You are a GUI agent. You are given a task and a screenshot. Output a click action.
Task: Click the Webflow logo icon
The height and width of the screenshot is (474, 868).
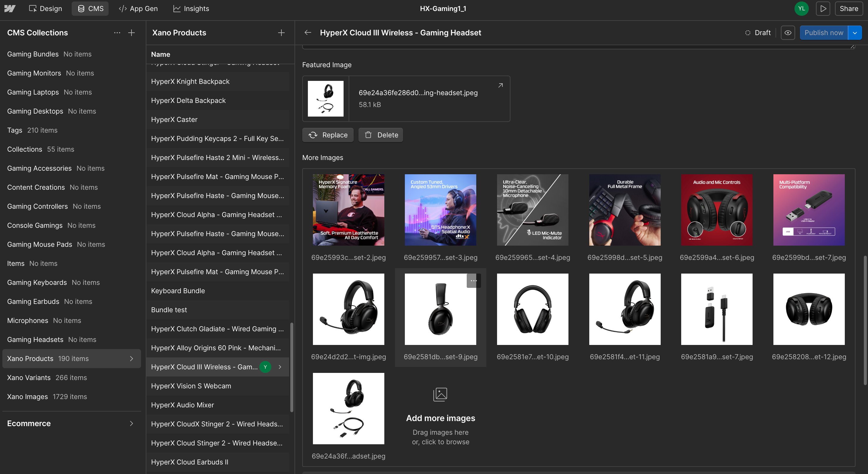(10, 8)
